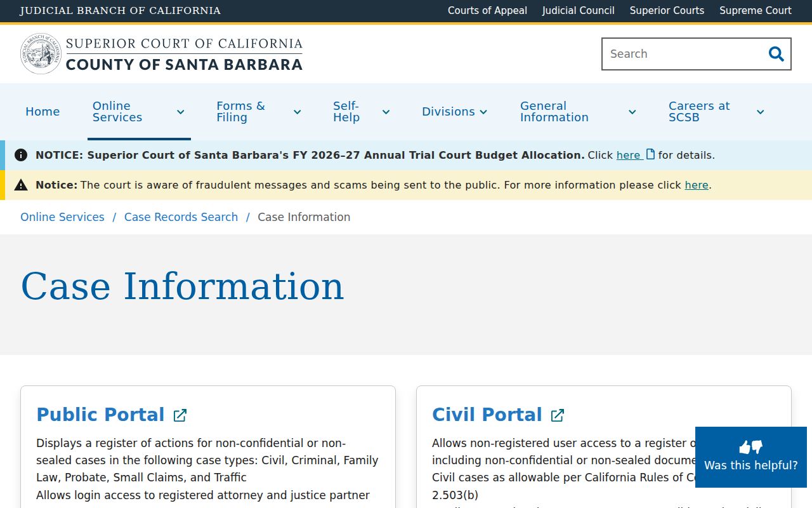Click the Civil Portal external link icon
This screenshot has width=812, height=508.
(557, 415)
